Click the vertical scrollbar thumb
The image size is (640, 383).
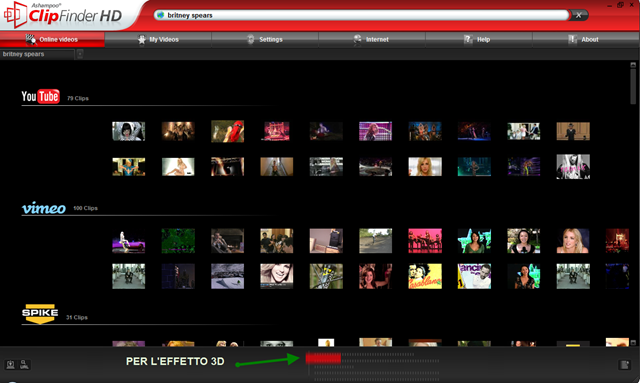[x=633, y=86]
